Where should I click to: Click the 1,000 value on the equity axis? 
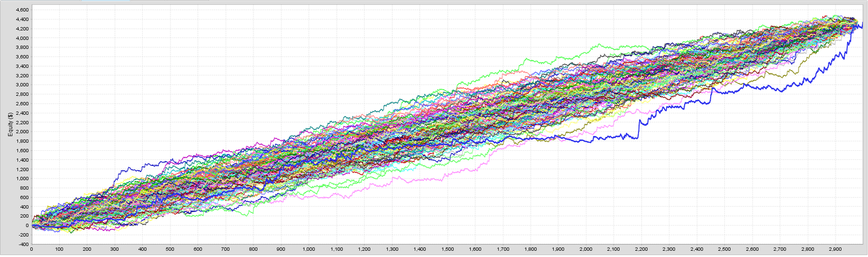point(22,178)
